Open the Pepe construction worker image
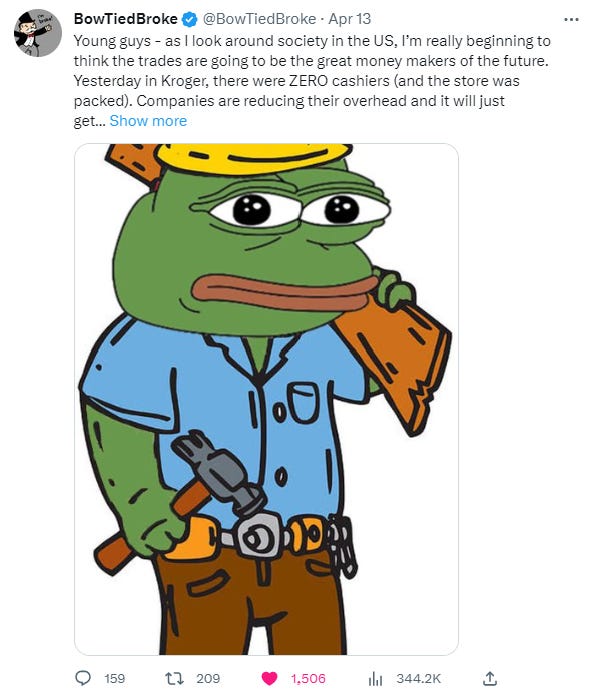This screenshot has height=700, width=596. click(x=266, y=399)
